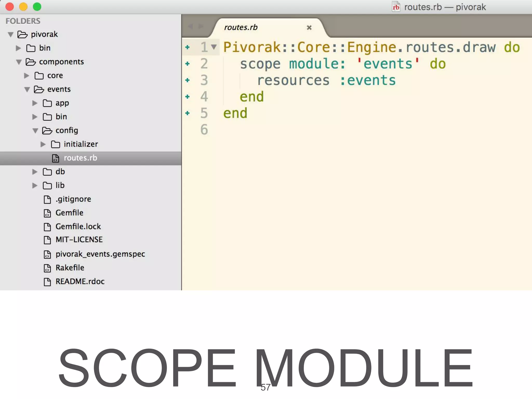Click the app folder icon

click(47, 103)
